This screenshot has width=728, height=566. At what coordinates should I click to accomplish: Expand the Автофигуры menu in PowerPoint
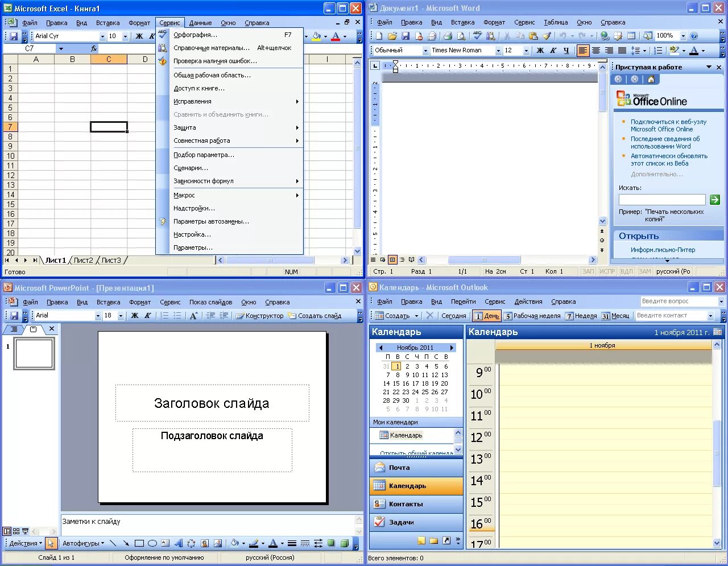pyautogui.click(x=83, y=543)
